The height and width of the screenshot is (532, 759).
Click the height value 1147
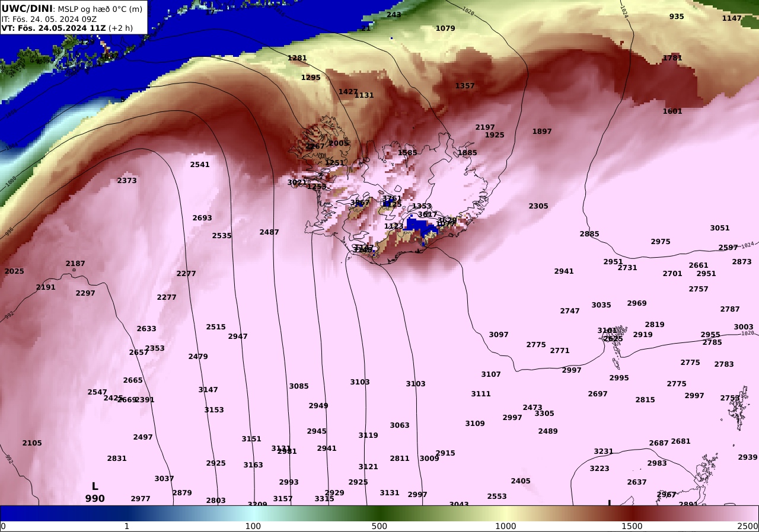(x=732, y=18)
